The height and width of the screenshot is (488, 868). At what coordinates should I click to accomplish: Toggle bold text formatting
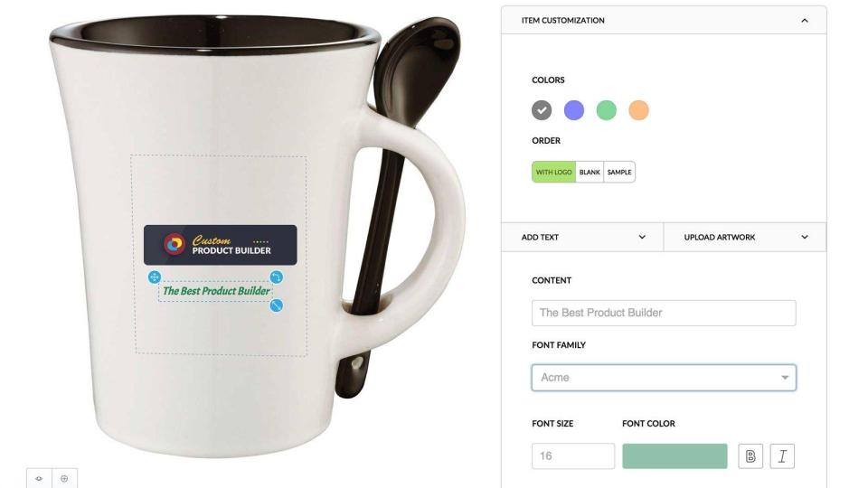(x=750, y=455)
